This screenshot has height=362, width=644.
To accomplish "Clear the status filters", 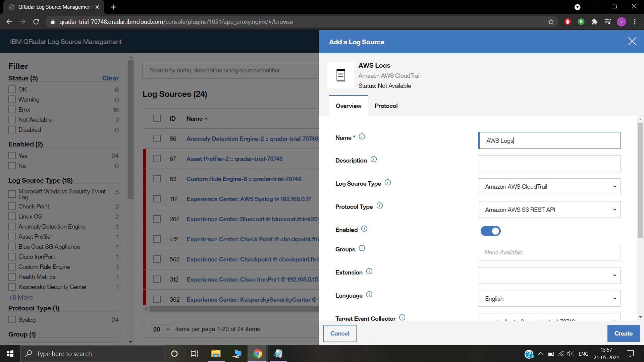I will tap(110, 78).
